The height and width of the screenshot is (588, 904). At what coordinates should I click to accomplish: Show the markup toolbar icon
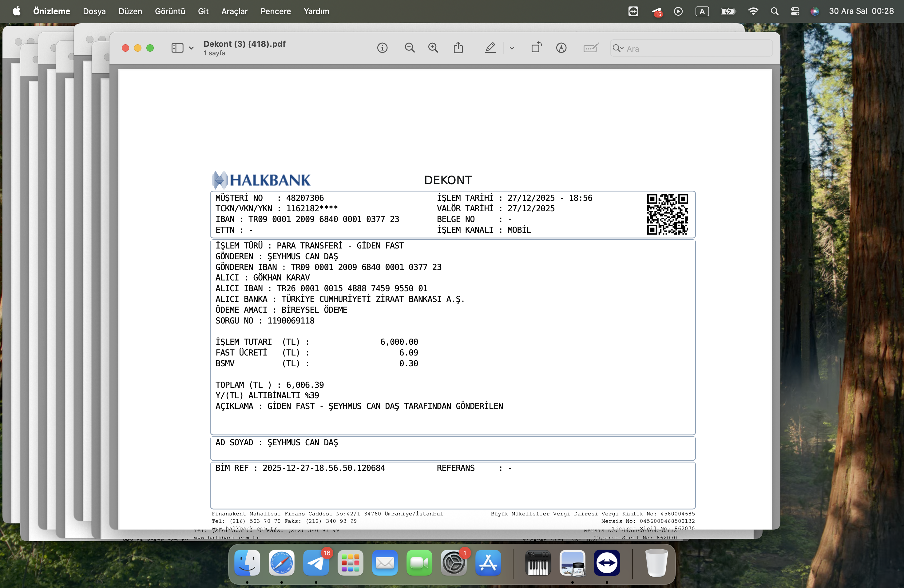pos(561,48)
